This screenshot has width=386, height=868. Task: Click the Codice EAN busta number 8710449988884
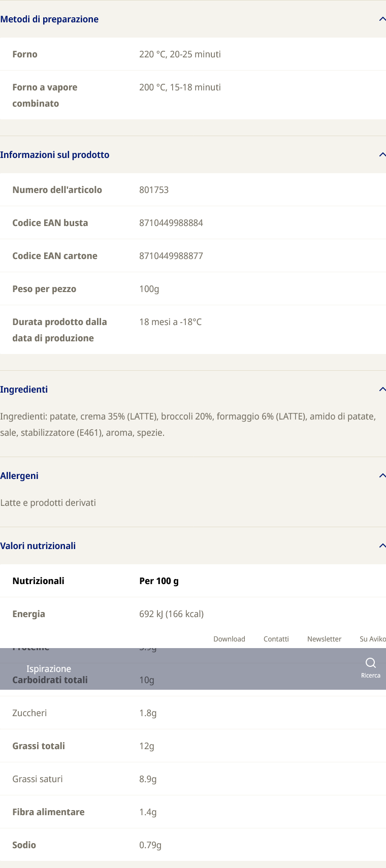pos(171,223)
